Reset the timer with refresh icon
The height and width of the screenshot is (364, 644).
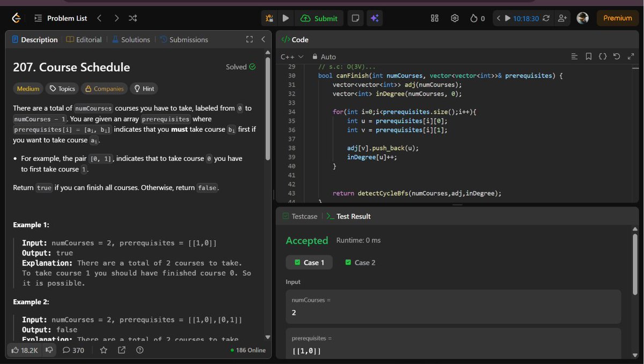click(546, 18)
